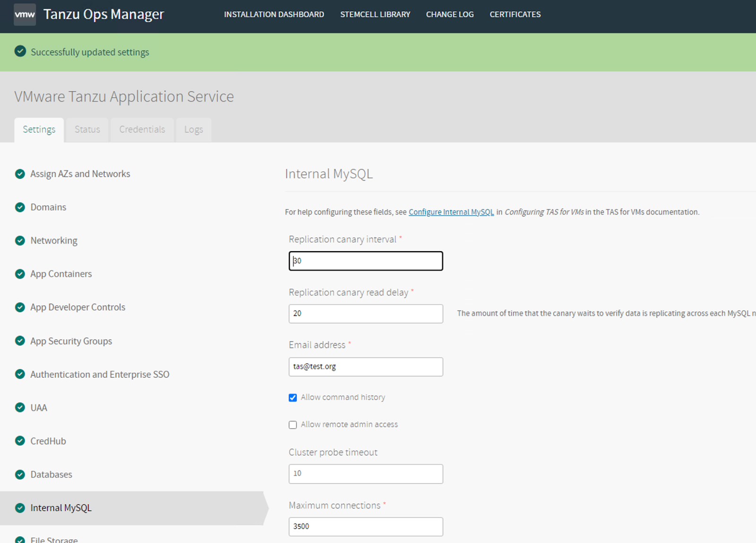Select the Settings tab

coord(39,130)
